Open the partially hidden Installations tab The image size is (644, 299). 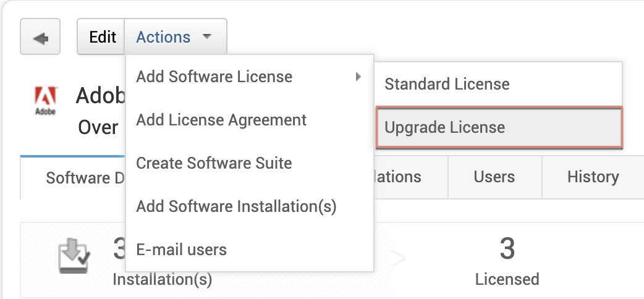pyautogui.click(x=399, y=177)
